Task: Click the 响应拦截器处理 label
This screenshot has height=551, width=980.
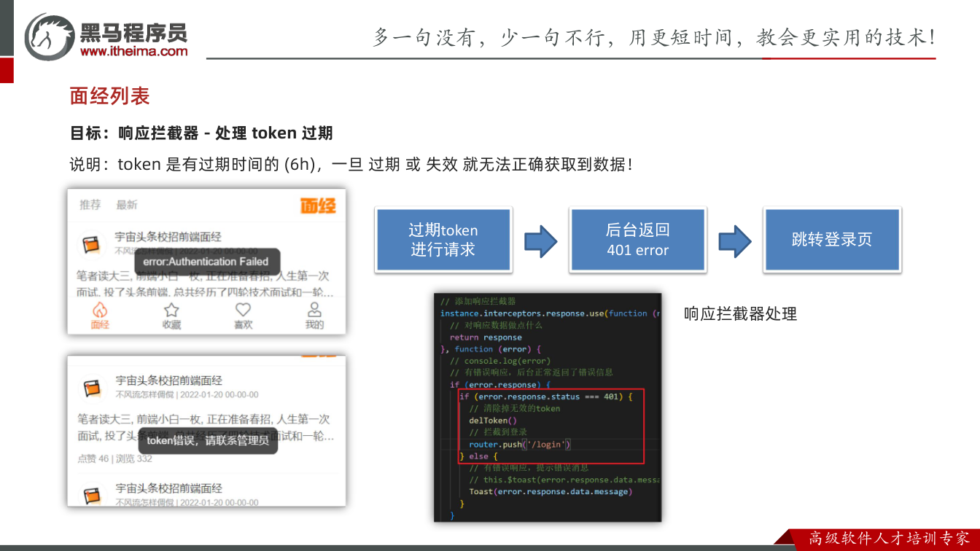Action: pyautogui.click(x=740, y=314)
